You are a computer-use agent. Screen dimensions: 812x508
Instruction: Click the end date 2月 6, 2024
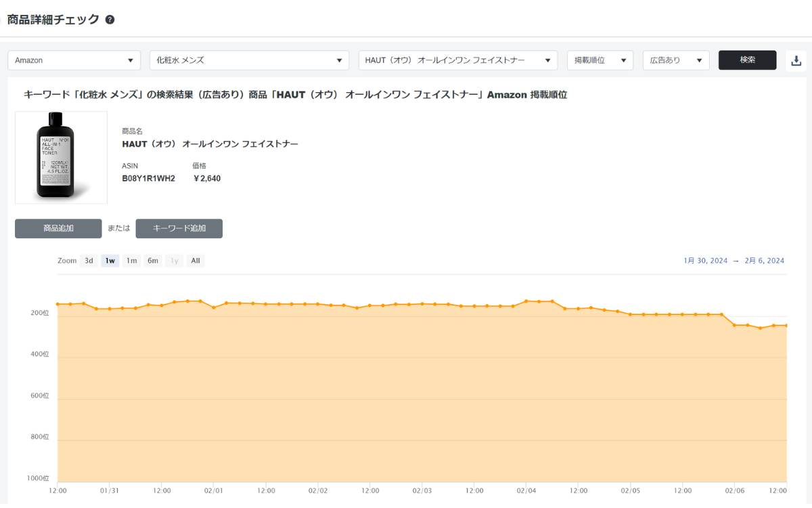764,261
